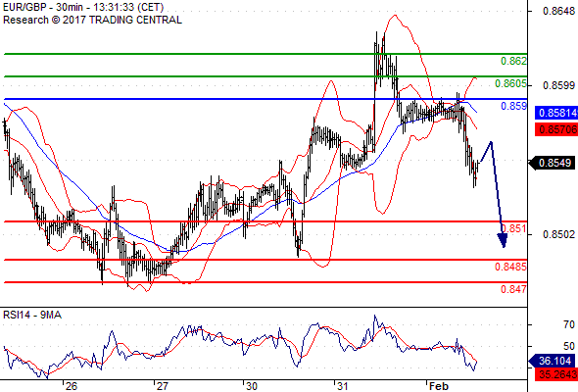This screenshot has height=392, width=578.
Task: Click the 0.851 red support label
Action: 514,228
